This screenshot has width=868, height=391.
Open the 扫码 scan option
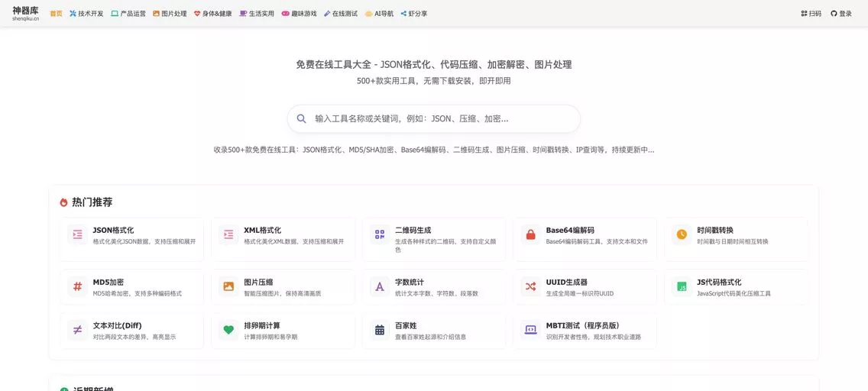tap(811, 14)
